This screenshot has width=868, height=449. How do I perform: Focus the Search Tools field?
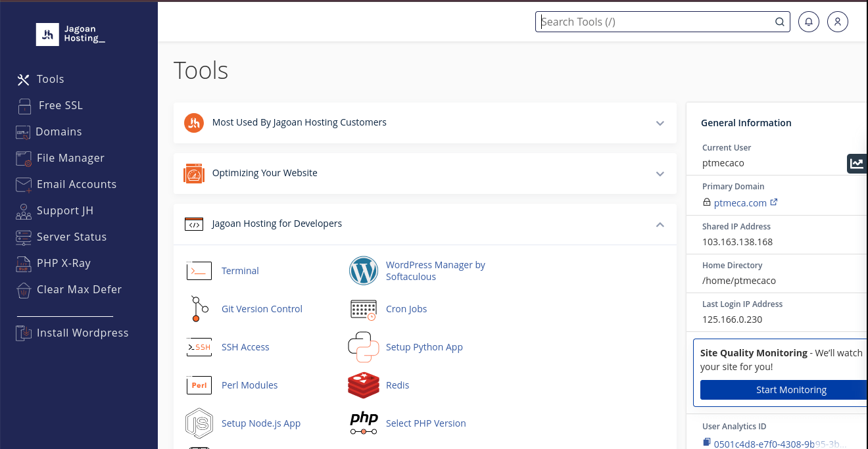(x=663, y=22)
